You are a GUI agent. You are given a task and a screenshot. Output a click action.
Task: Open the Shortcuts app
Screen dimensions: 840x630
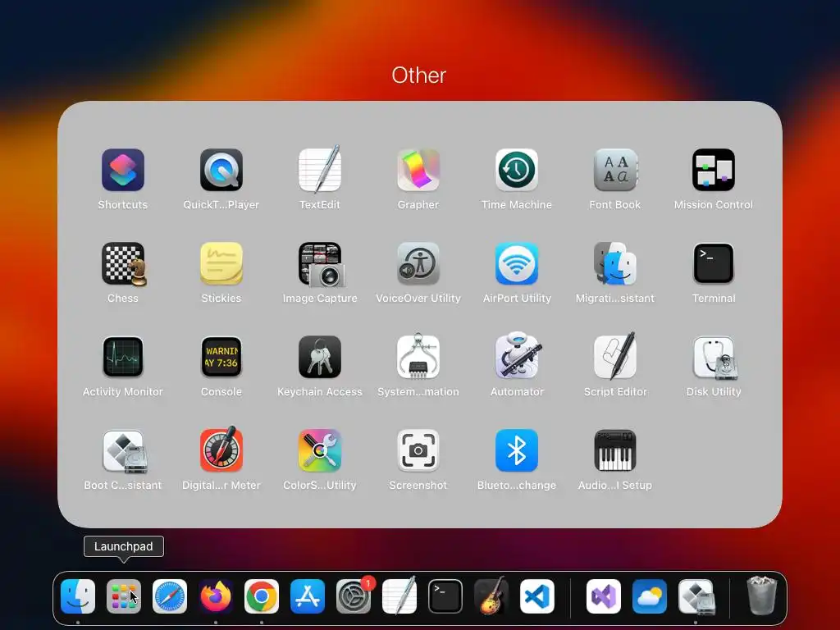pos(123,170)
